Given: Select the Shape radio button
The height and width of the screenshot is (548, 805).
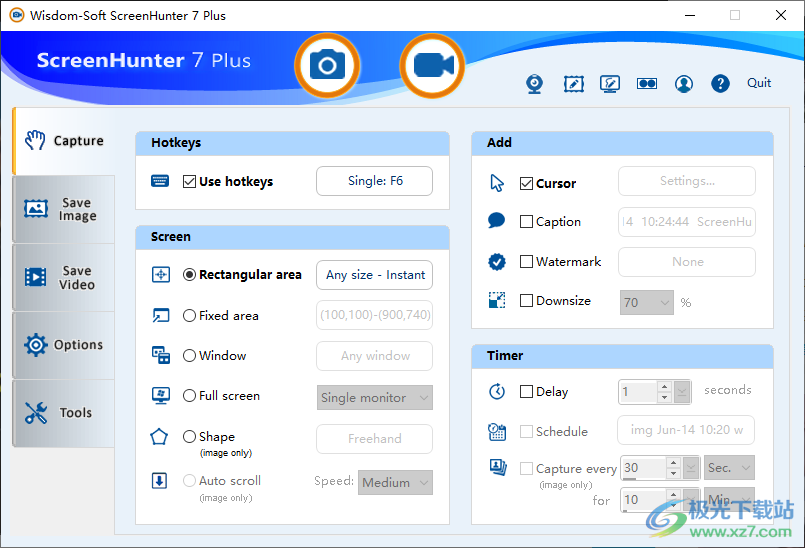Looking at the screenshot, I should (189, 437).
